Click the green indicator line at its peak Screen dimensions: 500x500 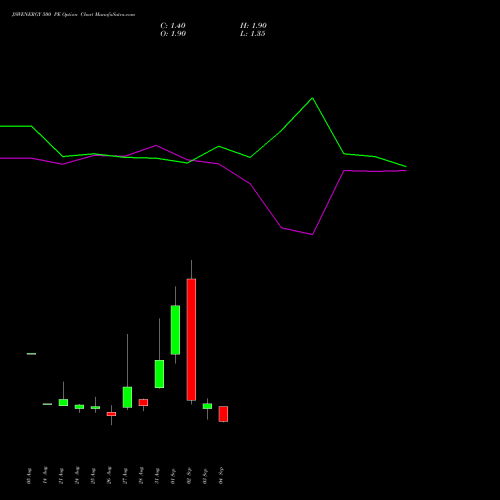312,98
